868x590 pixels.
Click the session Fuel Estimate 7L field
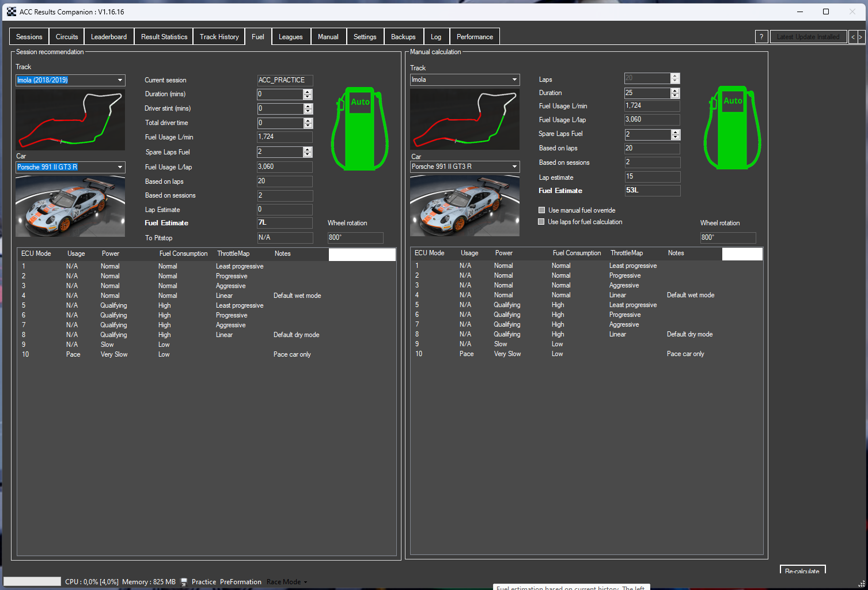[x=285, y=223]
